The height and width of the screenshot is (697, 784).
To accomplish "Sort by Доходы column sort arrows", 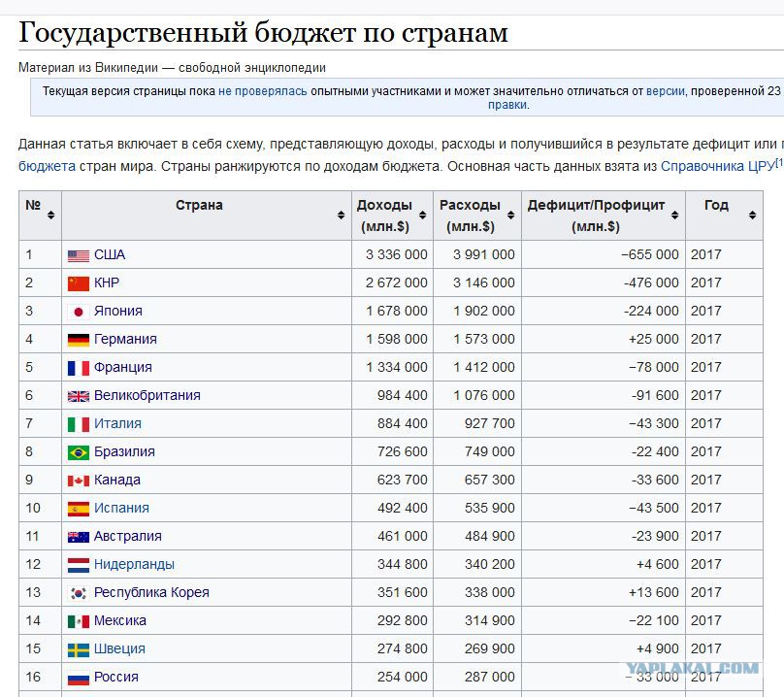I will point(422,216).
